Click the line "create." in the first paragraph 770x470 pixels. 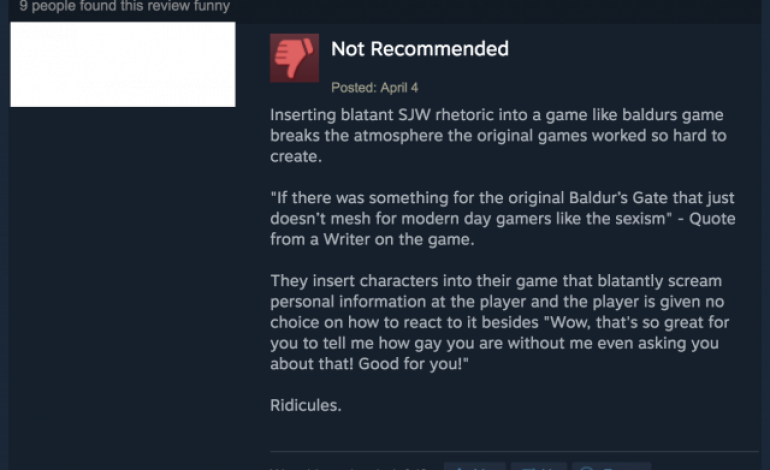click(296, 157)
